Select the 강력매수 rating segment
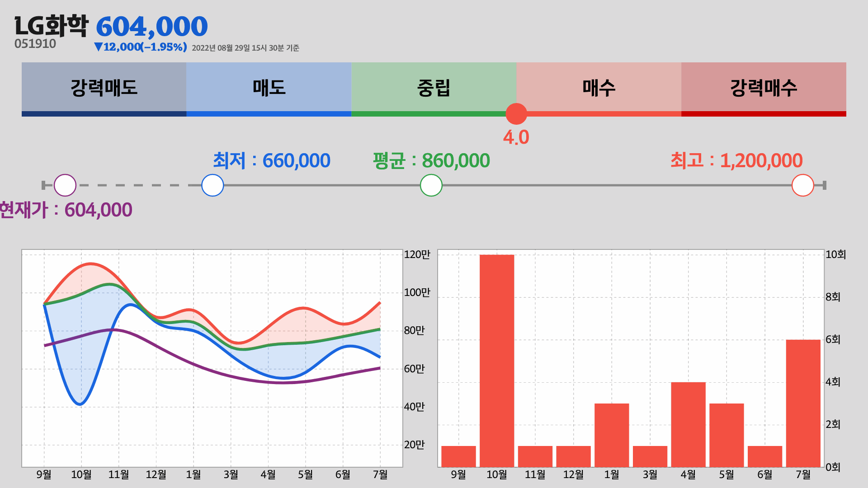This screenshot has width=868, height=488. [x=764, y=89]
